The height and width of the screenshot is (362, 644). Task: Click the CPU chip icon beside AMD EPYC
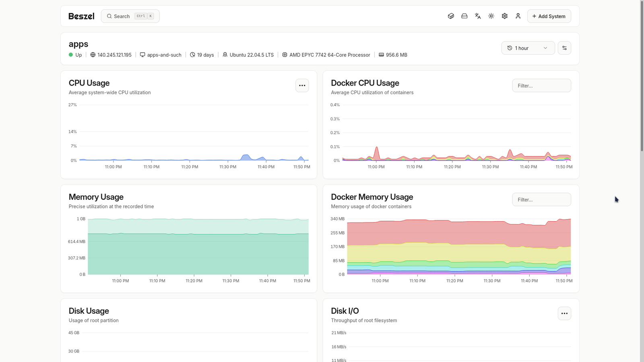click(285, 55)
